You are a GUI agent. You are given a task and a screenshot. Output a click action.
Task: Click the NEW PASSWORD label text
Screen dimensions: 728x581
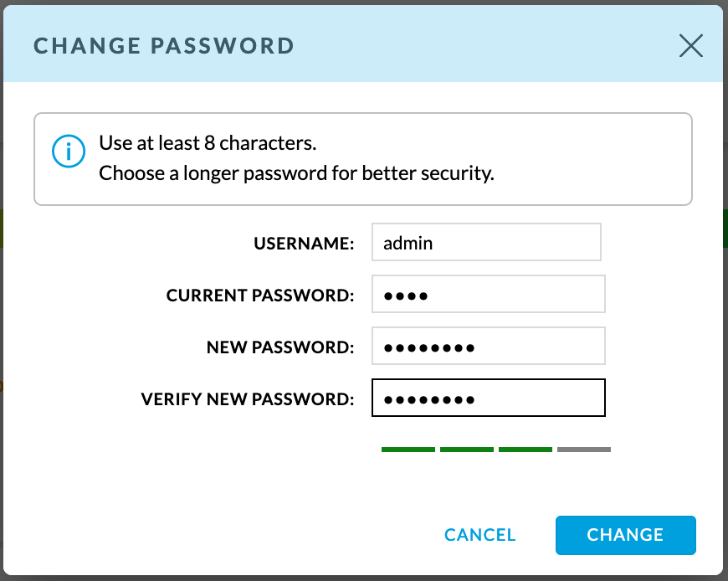280,347
